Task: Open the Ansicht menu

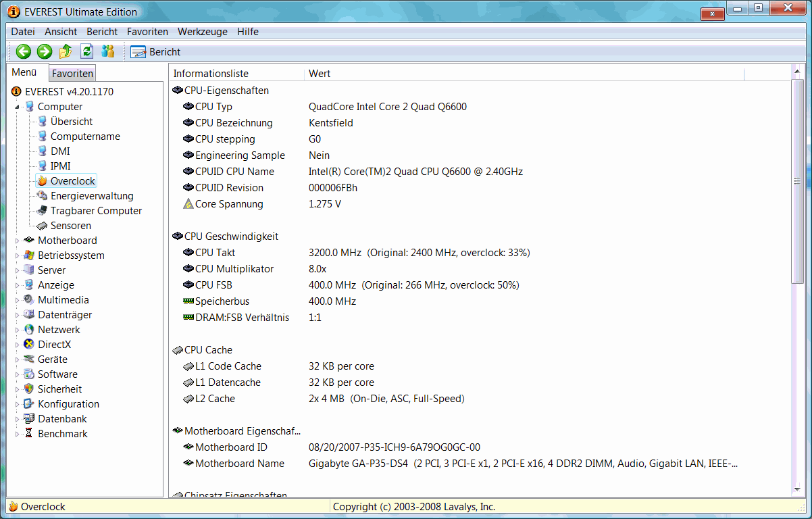Action: (61, 32)
